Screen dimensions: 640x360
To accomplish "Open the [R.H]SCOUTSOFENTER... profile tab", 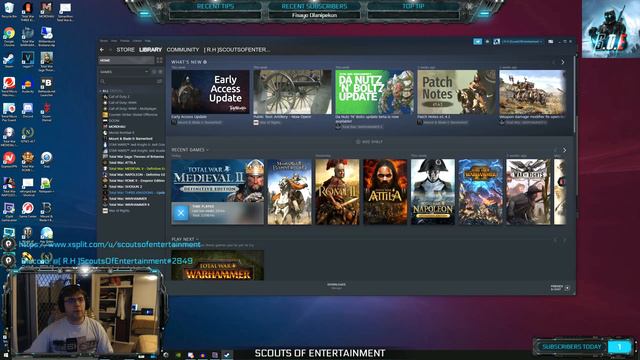I will click(237, 50).
